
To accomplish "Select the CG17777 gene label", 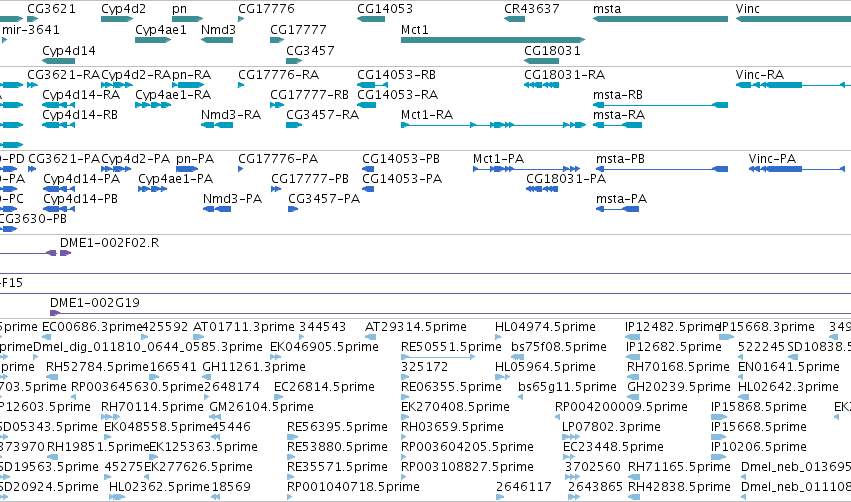I will (x=299, y=30).
